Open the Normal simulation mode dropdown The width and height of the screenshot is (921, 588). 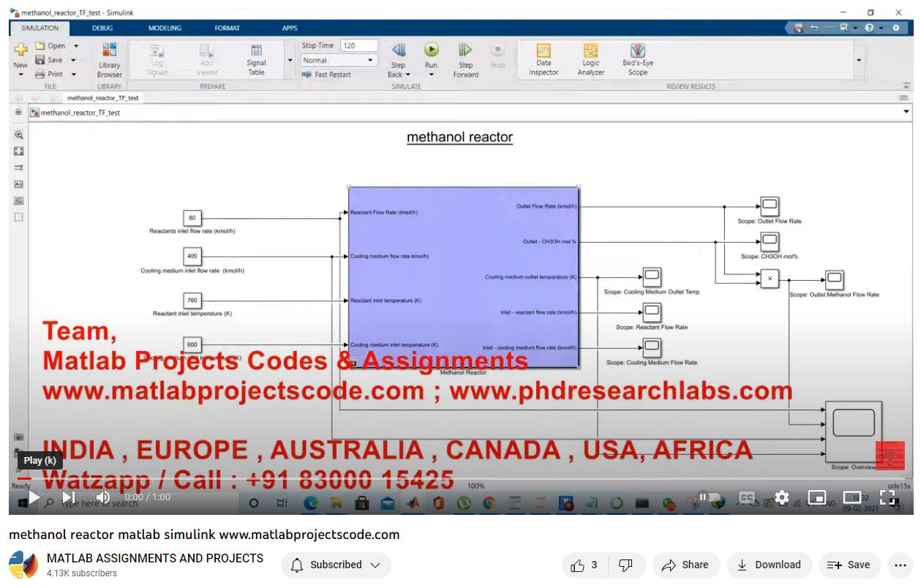[339, 60]
